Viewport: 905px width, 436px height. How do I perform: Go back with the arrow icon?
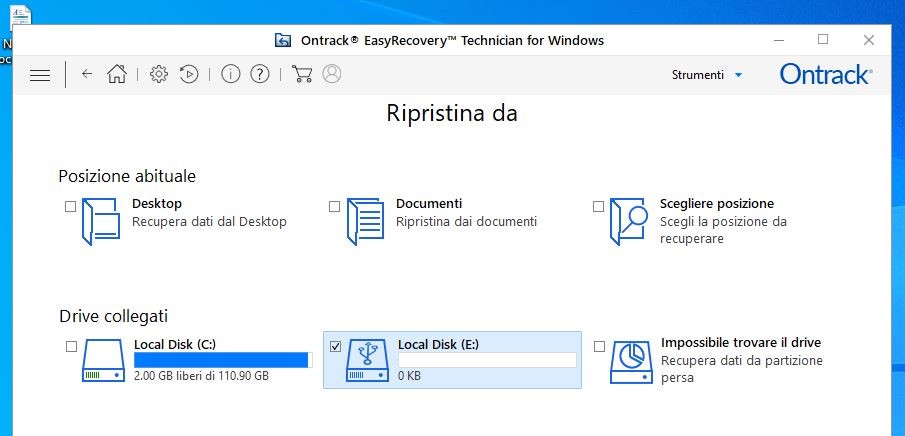tap(87, 74)
